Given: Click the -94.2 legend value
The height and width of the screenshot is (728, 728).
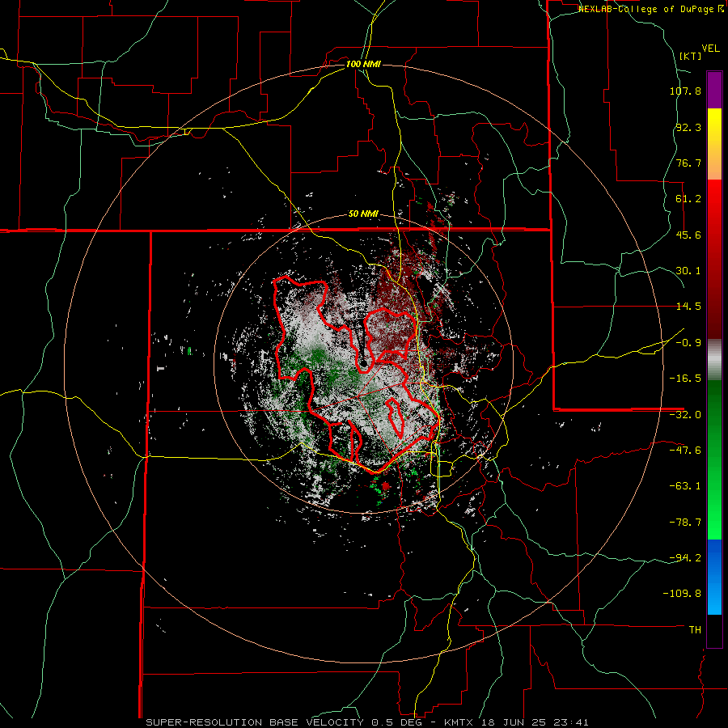Looking at the screenshot, I should click(685, 557).
